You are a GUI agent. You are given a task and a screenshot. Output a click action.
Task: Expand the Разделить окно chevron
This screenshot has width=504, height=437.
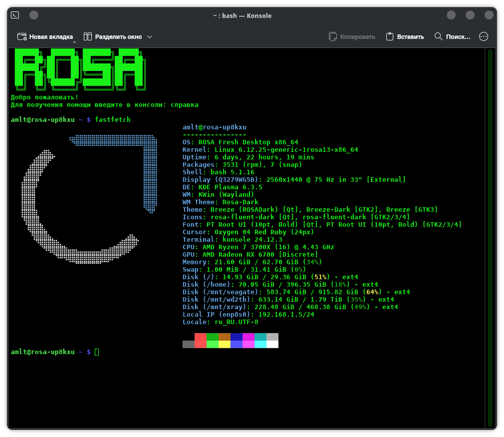point(150,37)
